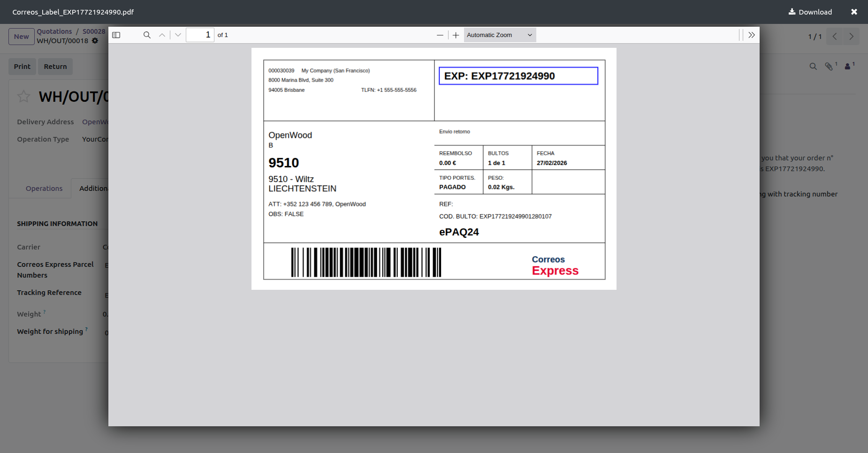Open chatter attachments paperclip icon
This screenshot has width=868, height=453.
(x=829, y=67)
